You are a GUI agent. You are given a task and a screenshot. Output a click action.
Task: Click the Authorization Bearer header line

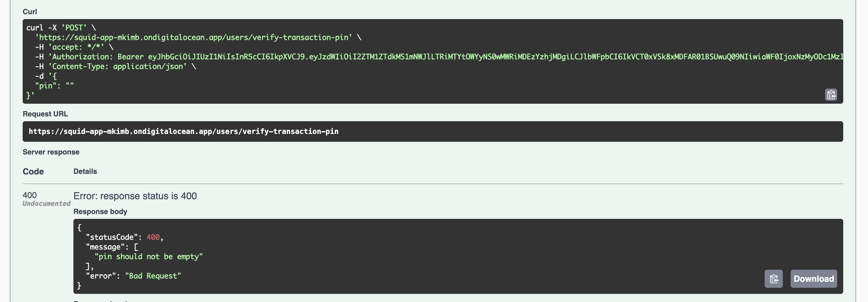coord(438,57)
